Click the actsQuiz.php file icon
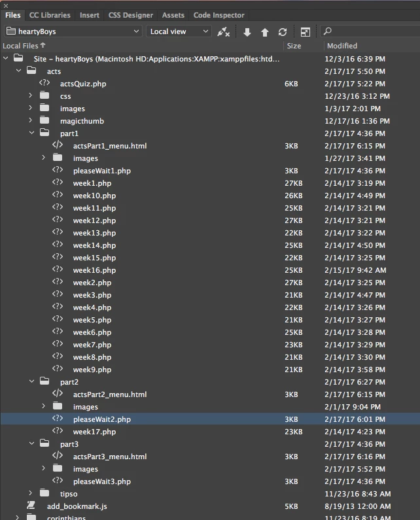 [44, 83]
